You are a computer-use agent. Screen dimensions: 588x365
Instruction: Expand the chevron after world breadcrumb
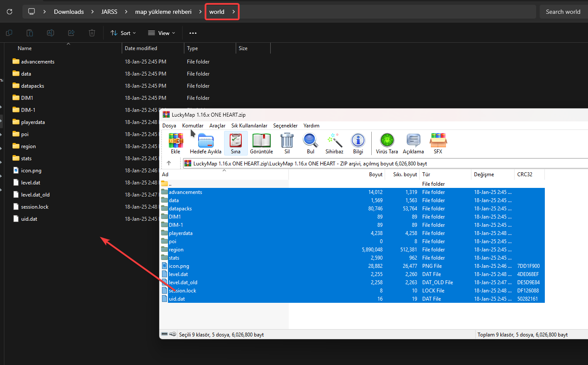tap(234, 12)
